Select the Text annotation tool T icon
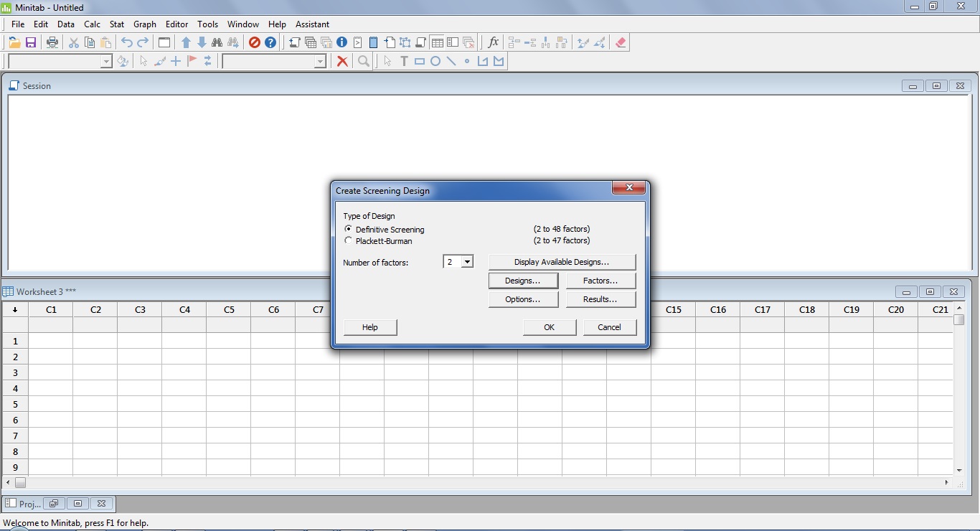This screenshot has height=531, width=980. pos(404,61)
